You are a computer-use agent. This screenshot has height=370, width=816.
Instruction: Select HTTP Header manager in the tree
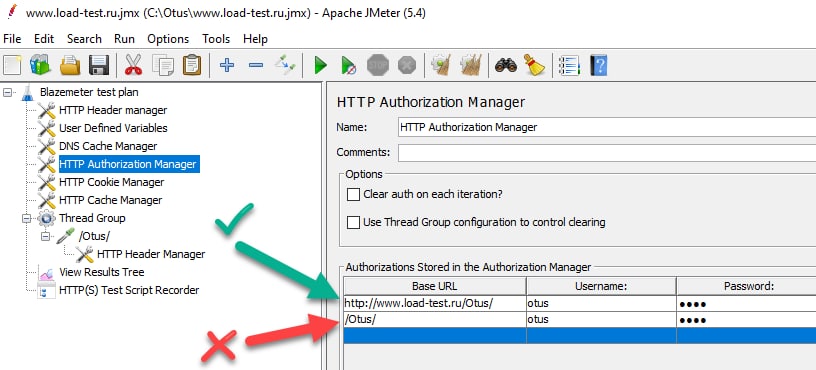(113, 110)
